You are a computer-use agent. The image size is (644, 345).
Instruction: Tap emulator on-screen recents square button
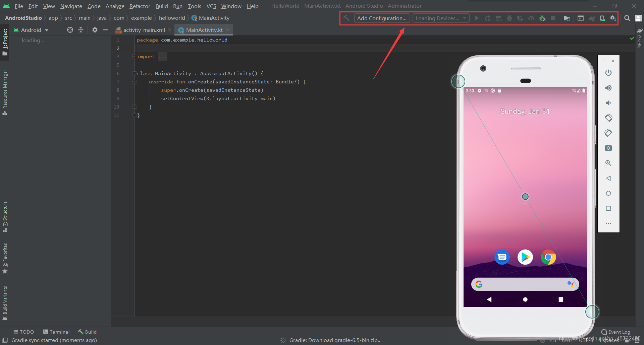pos(561,299)
